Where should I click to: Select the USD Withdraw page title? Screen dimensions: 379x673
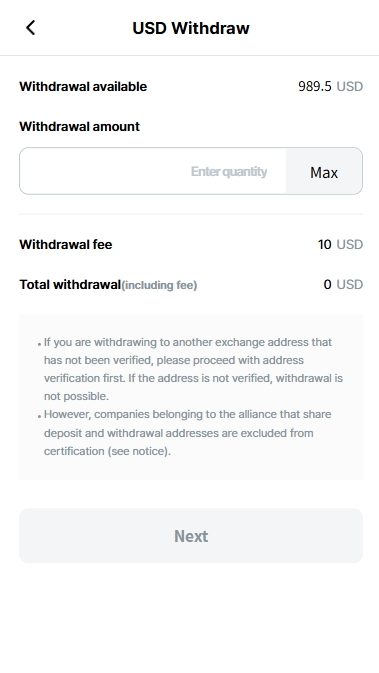[191, 28]
